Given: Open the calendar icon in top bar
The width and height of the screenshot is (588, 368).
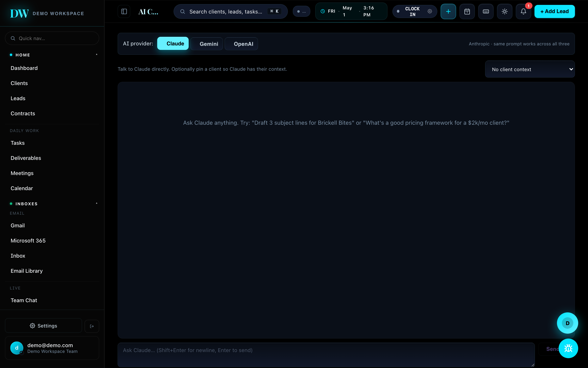Looking at the screenshot, I should [467, 11].
